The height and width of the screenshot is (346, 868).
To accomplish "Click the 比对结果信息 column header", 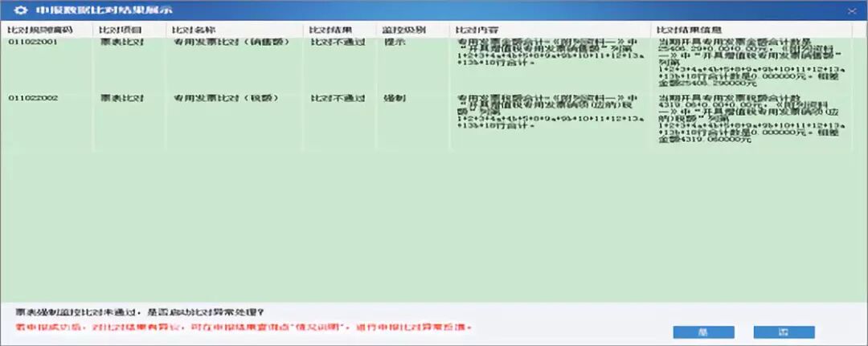I will coord(690,29).
